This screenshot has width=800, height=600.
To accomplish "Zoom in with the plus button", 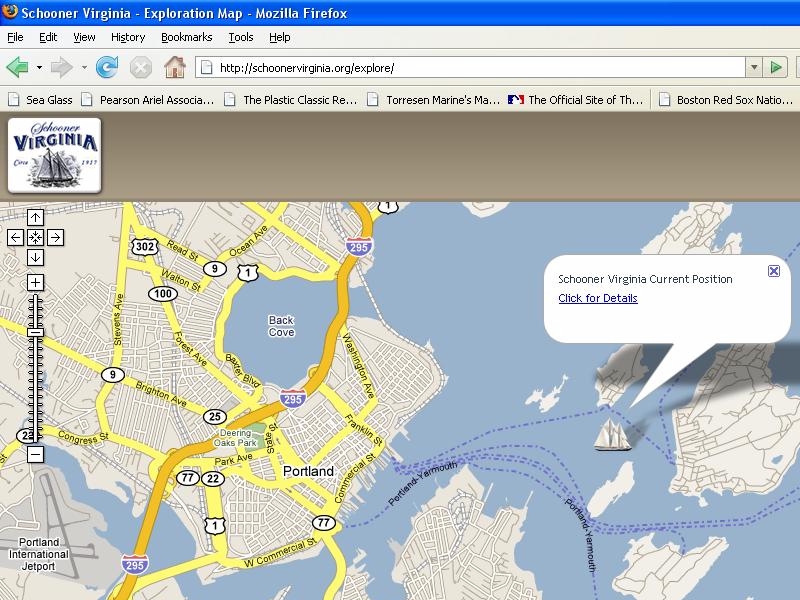I will pos(35,282).
